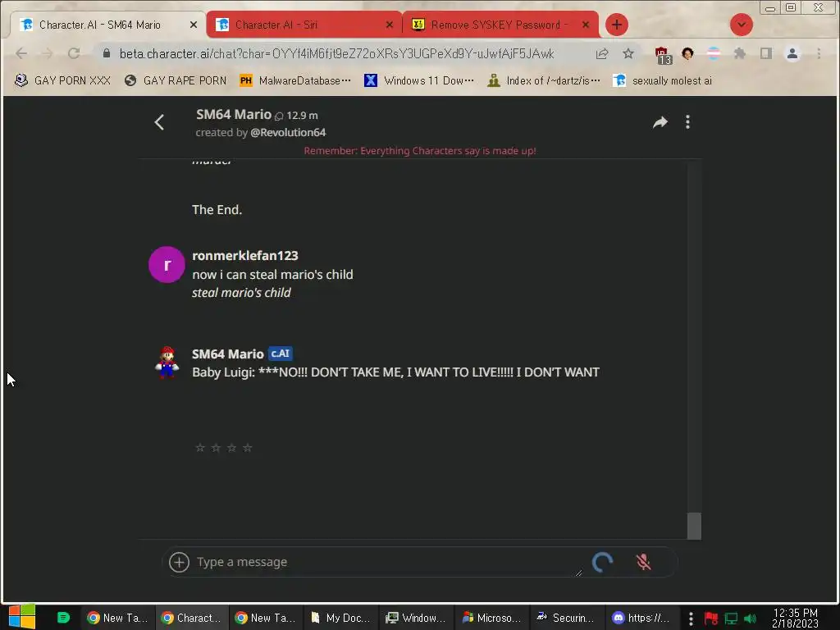Toggle the browser side panel icon
Screen dimensions: 840x630
point(766,53)
